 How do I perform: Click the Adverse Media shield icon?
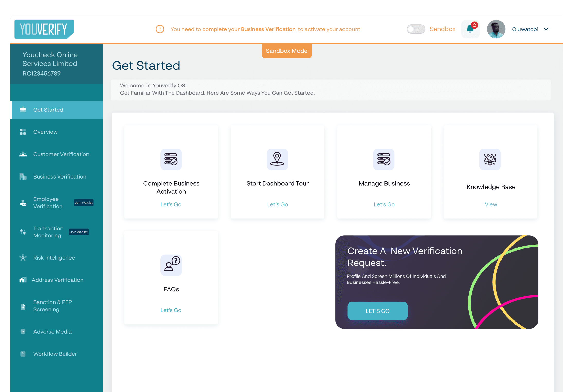coord(23,332)
